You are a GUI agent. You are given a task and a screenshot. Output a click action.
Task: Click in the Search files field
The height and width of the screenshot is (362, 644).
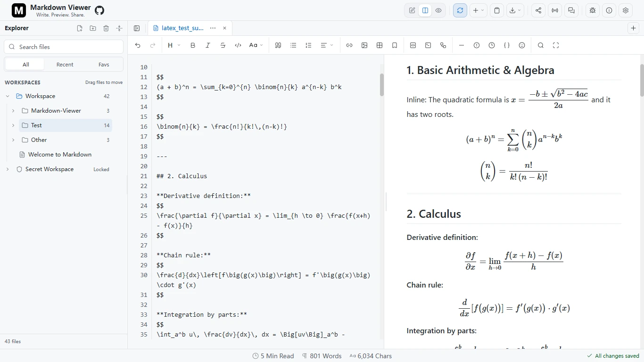tap(64, 47)
